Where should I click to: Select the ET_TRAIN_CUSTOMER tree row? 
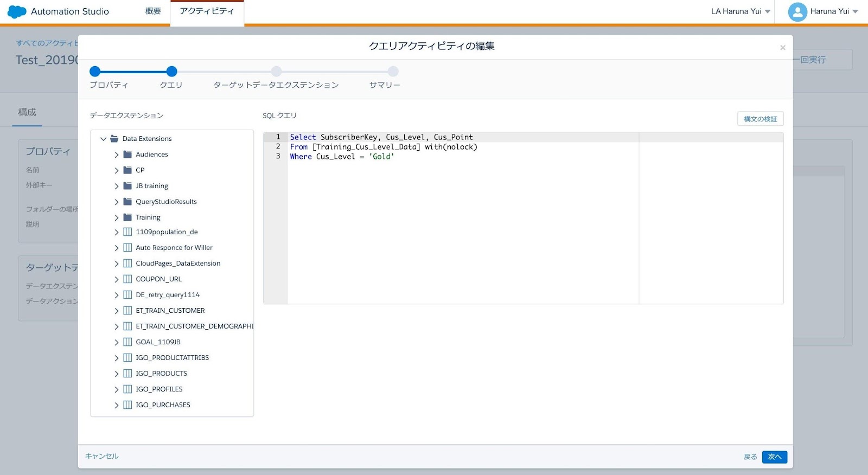pyautogui.click(x=170, y=311)
